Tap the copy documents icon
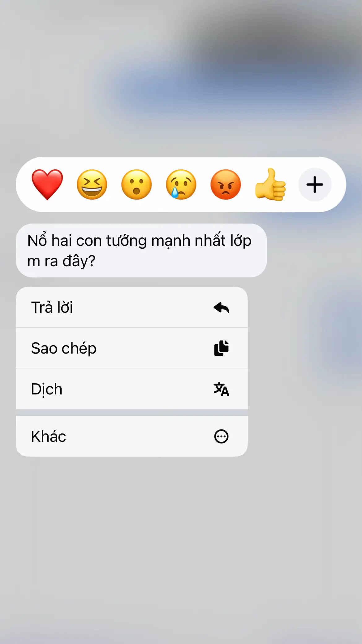 point(221,348)
